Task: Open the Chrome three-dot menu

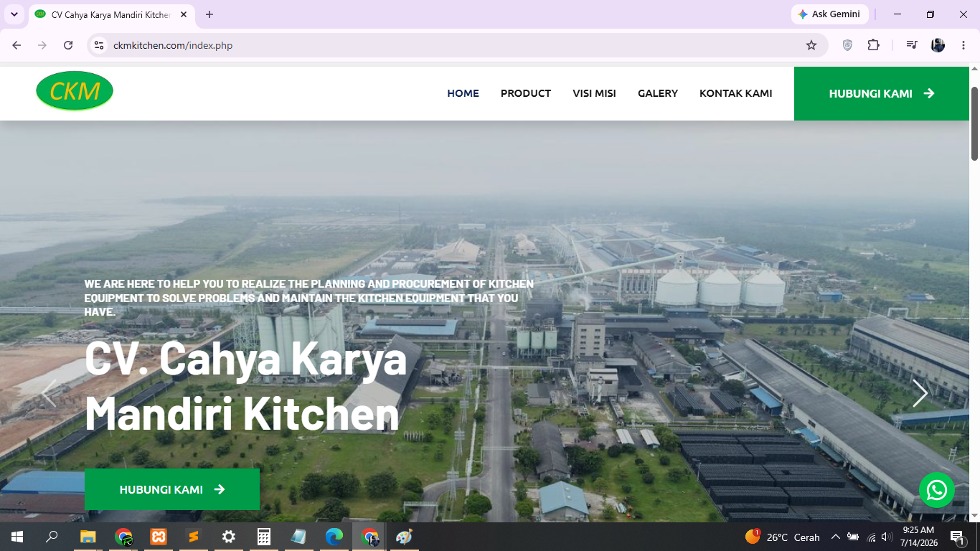Action: click(x=963, y=45)
